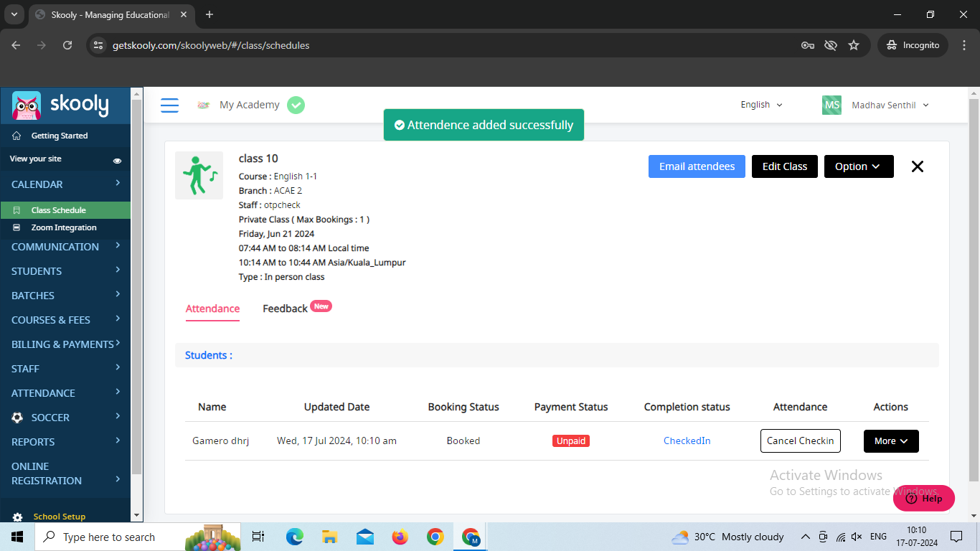Select Zoom Integration in the sidebar

65,227
